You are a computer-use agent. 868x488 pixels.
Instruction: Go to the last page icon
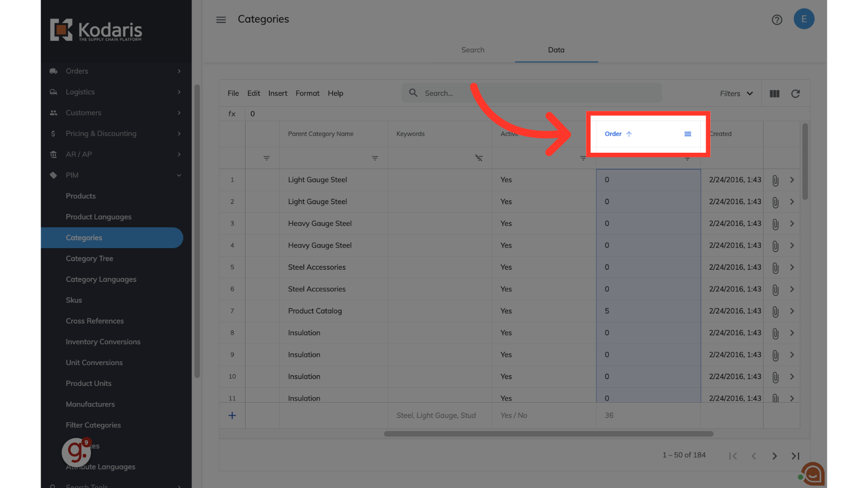[x=795, y=456]
